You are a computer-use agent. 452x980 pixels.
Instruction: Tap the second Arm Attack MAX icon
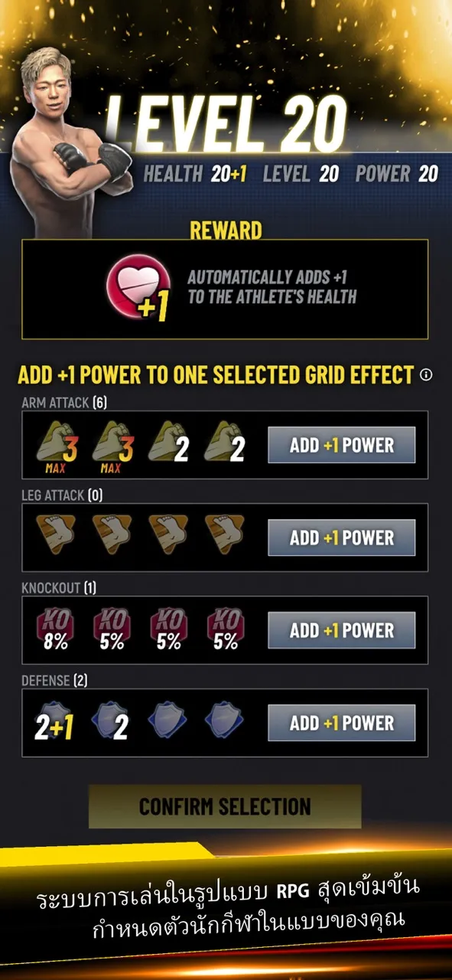point(112,448)
